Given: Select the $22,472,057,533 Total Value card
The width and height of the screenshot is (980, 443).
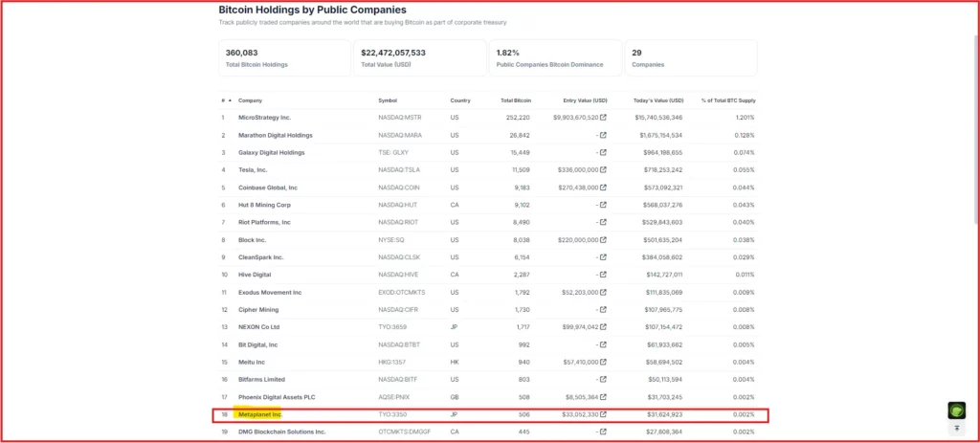Looking at the screenshot, I should pyautogui.click(x=420, y=58).
